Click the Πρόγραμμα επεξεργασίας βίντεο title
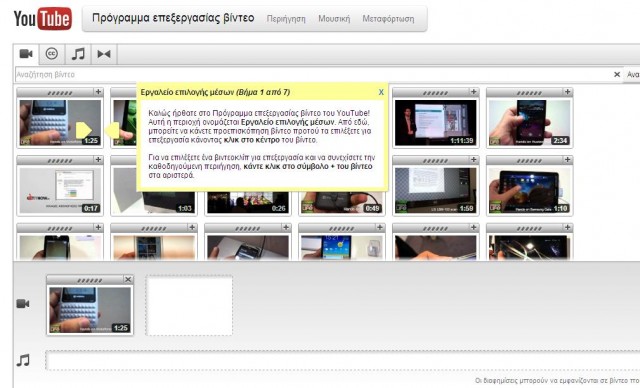This screenshot has height=388, width=640. 173,18
